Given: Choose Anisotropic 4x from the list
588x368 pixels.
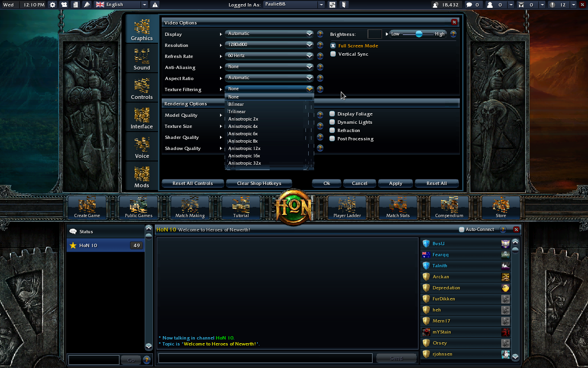Looking at the screenshot, I should click(x=243, y=126).
